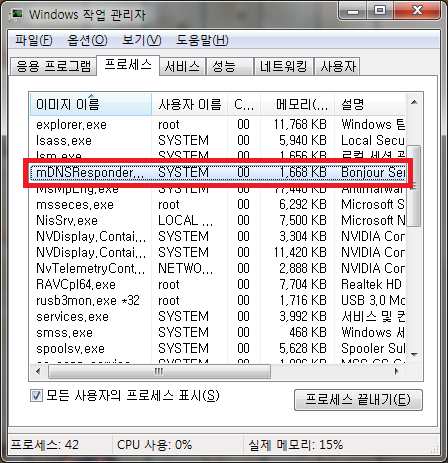Select the RAVCpl64.exe process row
The height and width of the screenshot is (463, 448).
coord(218,285)
